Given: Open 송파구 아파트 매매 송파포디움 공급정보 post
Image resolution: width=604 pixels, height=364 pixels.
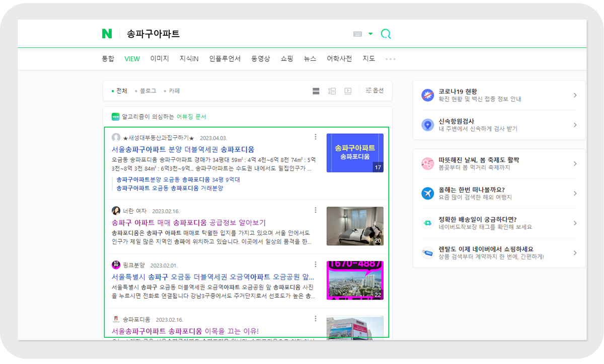Looking at the screenshot, I should [x=189, y=222].
